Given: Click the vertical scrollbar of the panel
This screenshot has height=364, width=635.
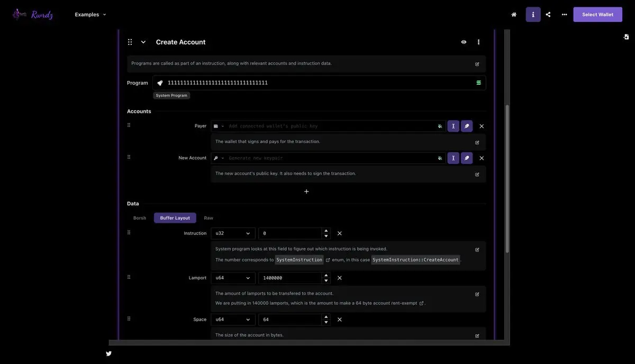Looking at the screenshot, I should coord(507,179).
